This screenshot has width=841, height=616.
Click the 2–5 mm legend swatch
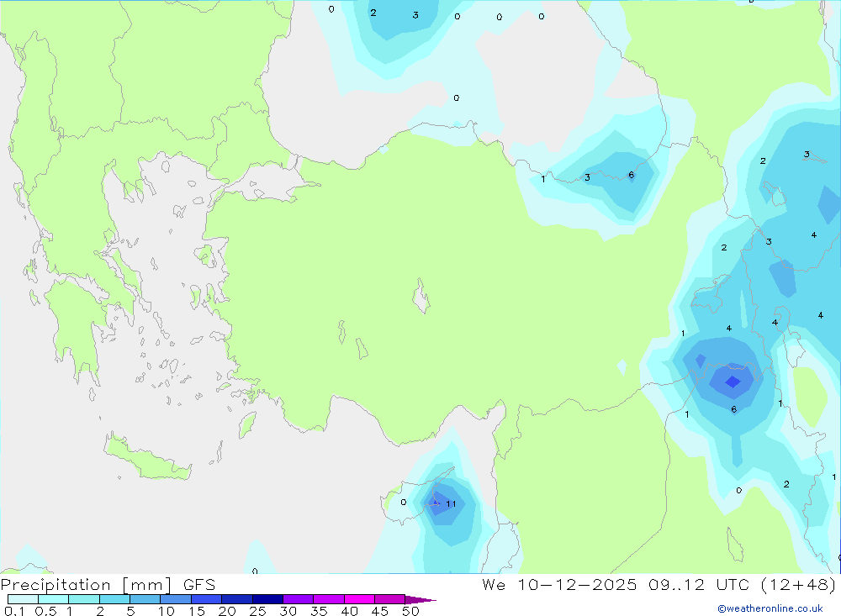pos(114,599)
